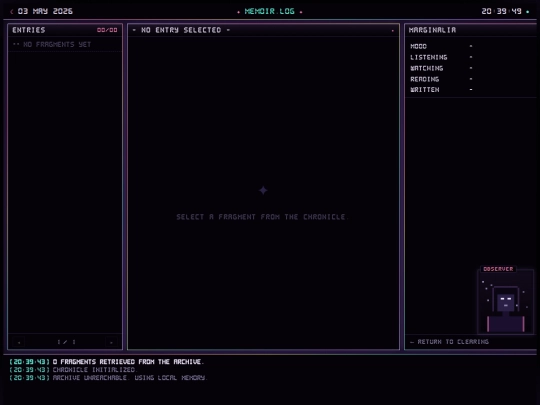Click the 00/00 entries counter
This screenshot has width=540, height=405.
pos(107,30)
